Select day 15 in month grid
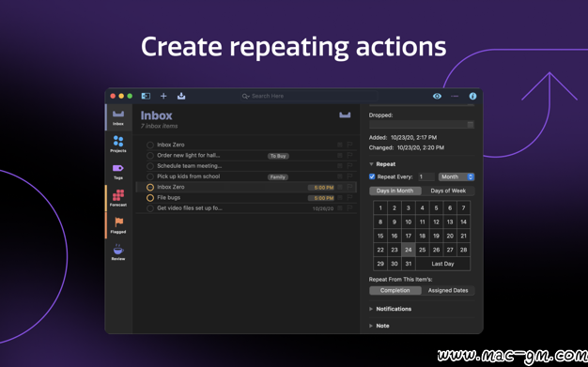The image size is (588, 367). click(380, 236)
